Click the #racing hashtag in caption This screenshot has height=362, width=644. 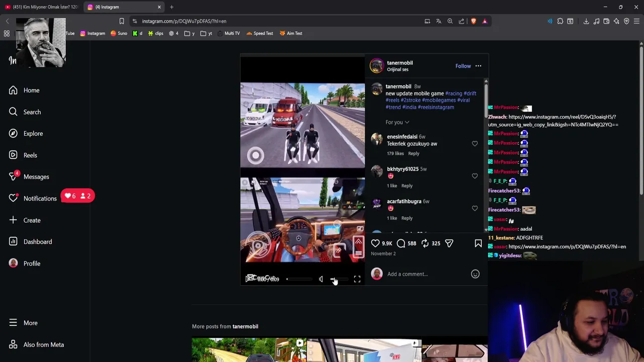click(x=453, y=94)
